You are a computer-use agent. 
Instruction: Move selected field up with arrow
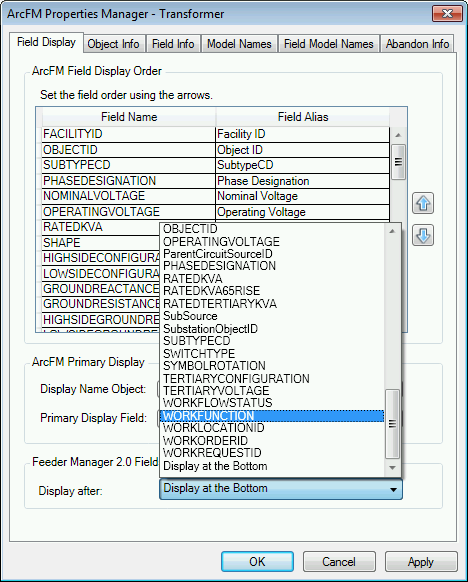[423, 203]
